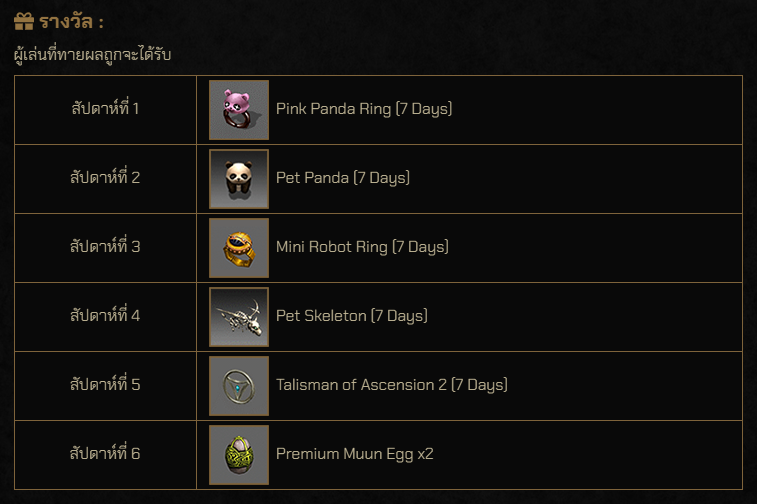Viewport: 757px width, 504px height.
Task: Click the Mini Robot Ring icon
Action: [x=238, y=247]
